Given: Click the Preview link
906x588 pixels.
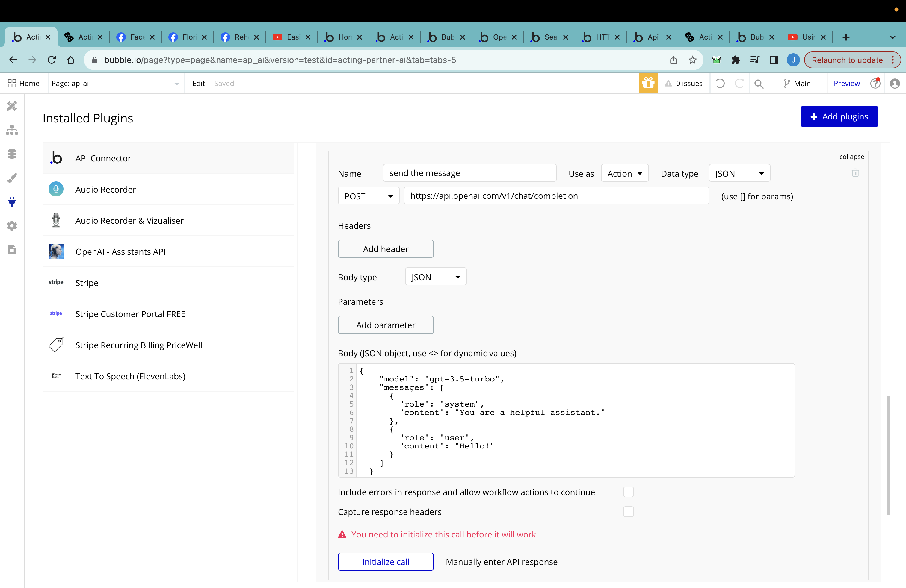Looking at the screenshot, I should (846, 83).
